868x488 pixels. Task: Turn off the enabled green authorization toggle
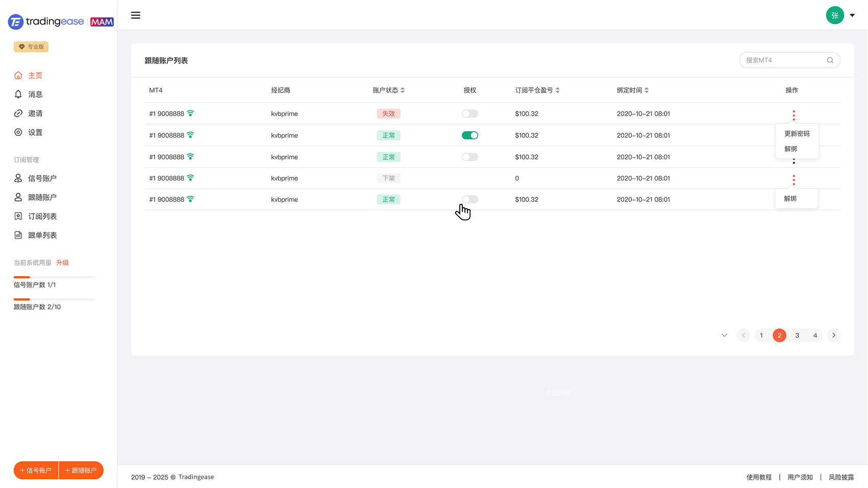pyautogui.click(x=469, y=135)
